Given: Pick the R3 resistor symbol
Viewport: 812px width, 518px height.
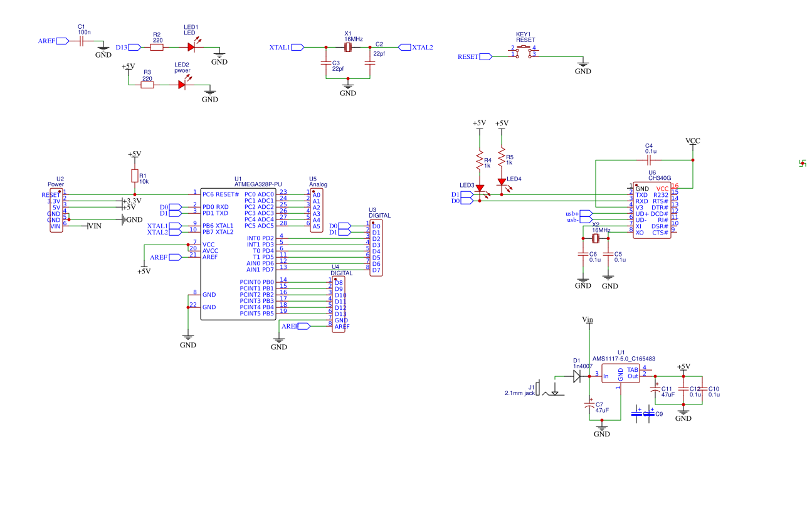Looking at the screenshot, I should click(147, 85).
